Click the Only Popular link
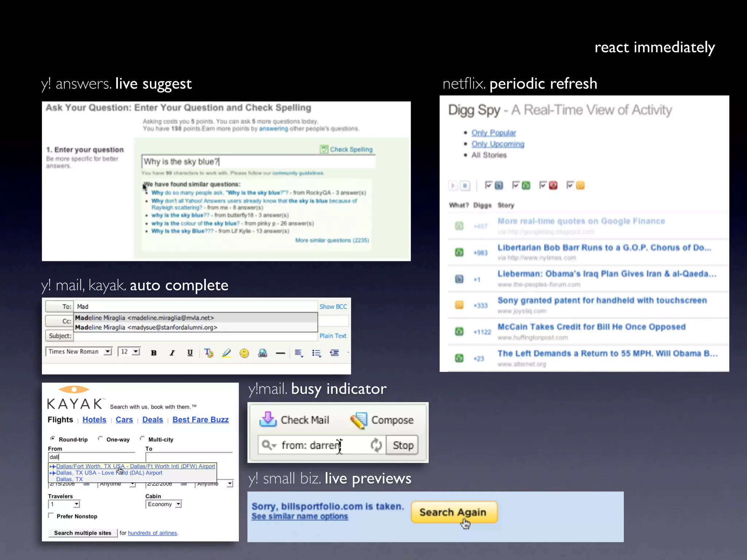This screenshot has height=560, width=747. [494, 133]
